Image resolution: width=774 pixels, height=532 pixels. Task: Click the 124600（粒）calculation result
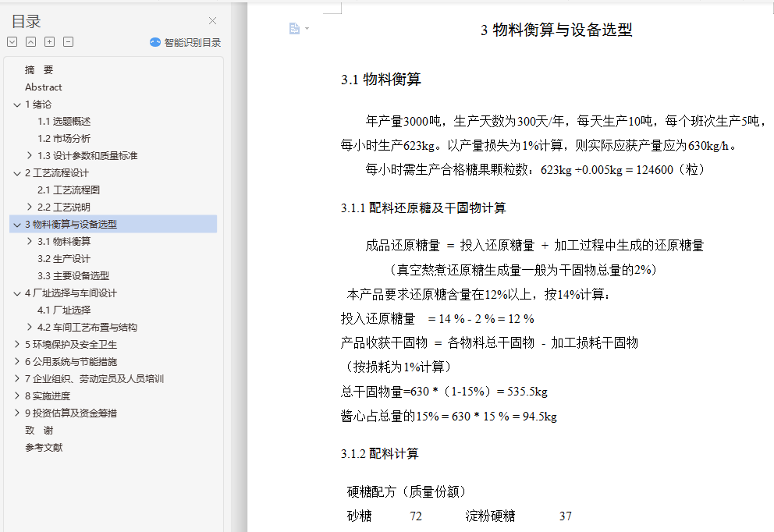(x=673, y=170)
